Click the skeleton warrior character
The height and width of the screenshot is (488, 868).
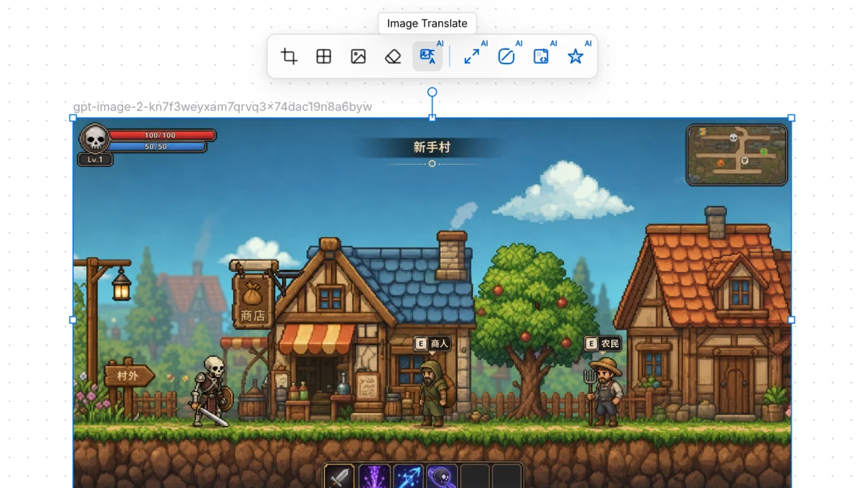[x=210, y=390]
